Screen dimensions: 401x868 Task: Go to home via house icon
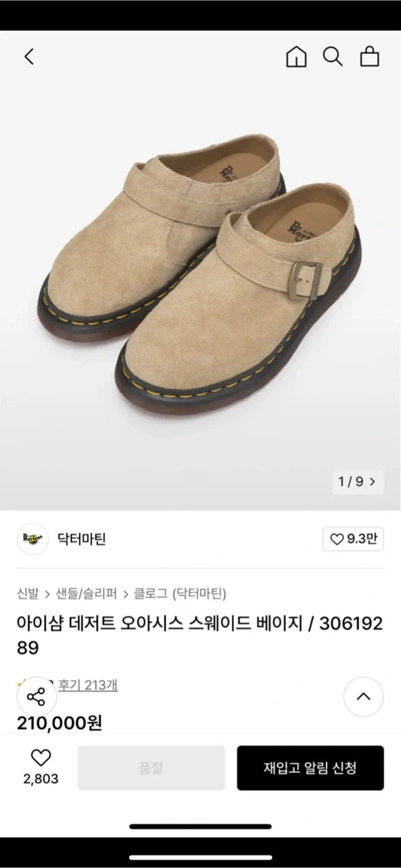(296, 57)
